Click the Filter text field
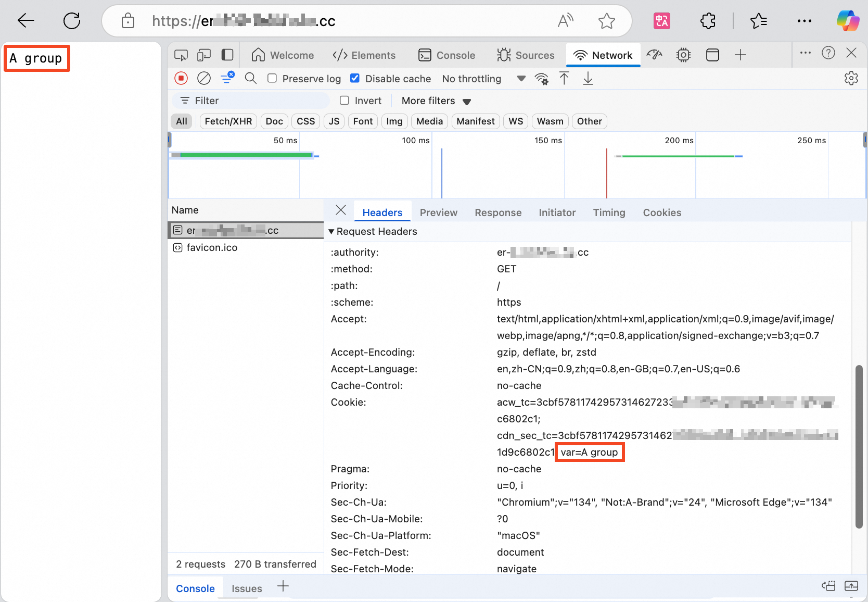This screenshot has height=602, width=868. pos(251,101)
